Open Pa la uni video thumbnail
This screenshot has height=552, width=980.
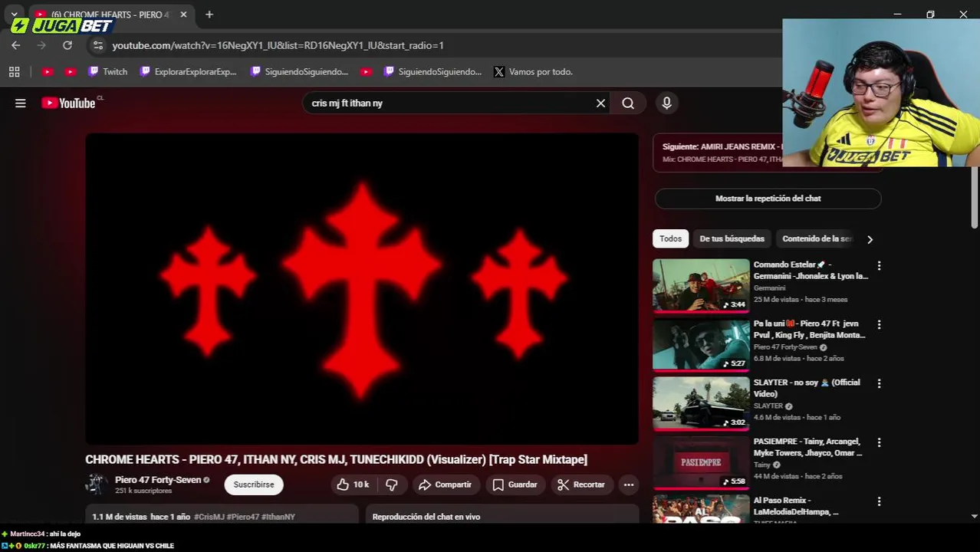pos(701,344)
